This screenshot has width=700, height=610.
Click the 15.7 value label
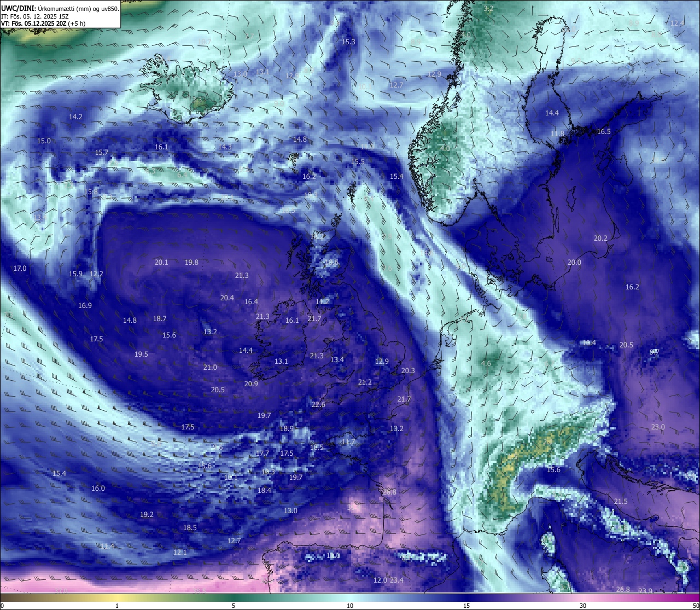click(102, 153)
